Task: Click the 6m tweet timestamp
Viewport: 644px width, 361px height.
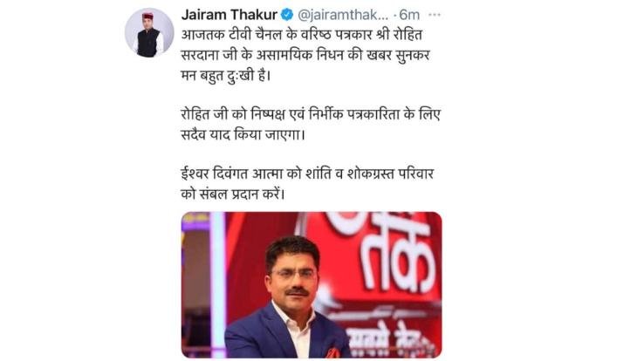Action: click(x=409, y=15)
